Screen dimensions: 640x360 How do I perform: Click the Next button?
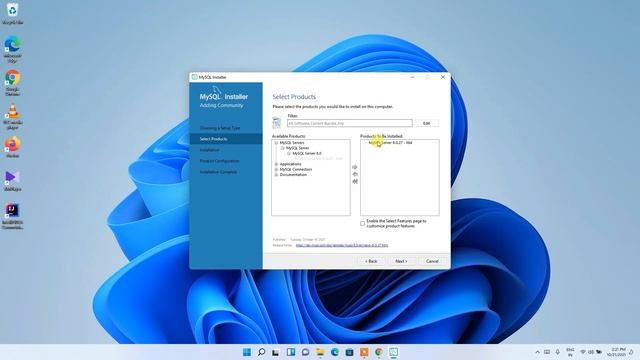[401, 261]
